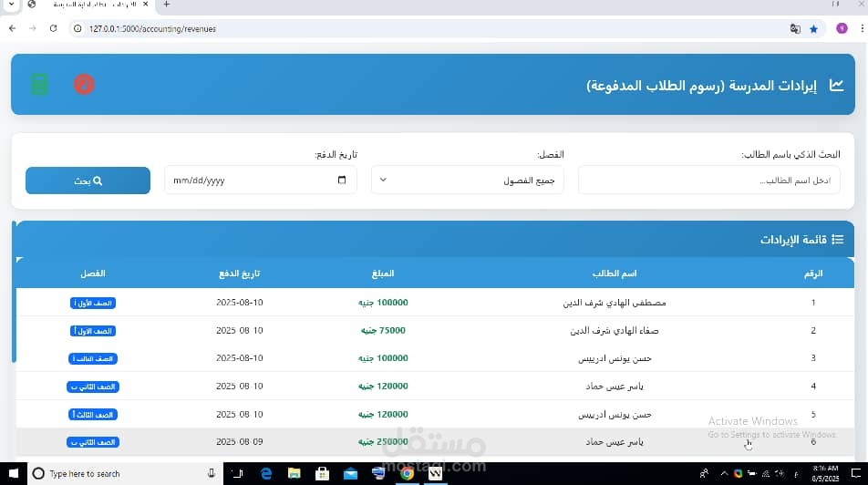The image size is (868, 485).
Task: Click the 100000 amount in row 3
Action: click(x=383, y=358)
